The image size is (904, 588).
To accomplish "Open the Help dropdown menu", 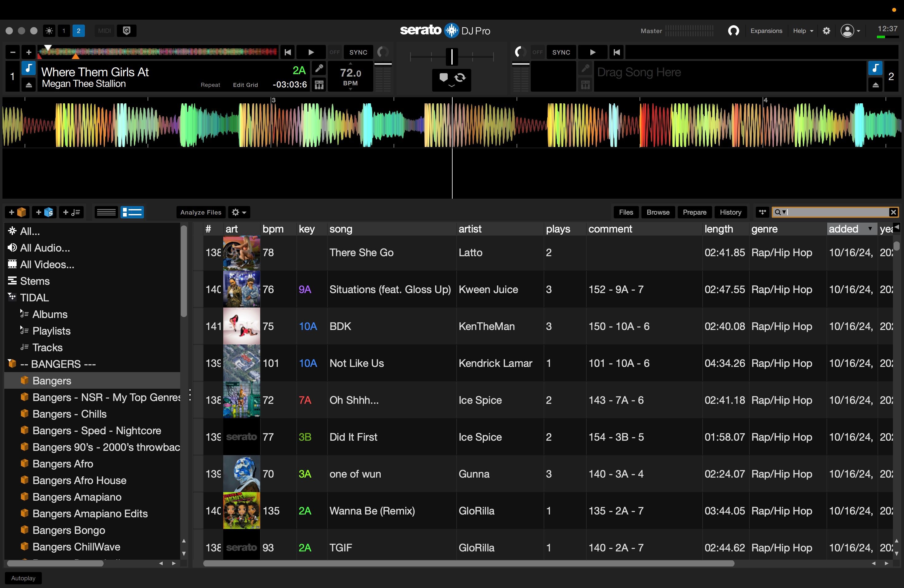I will [x=803, y=31].
